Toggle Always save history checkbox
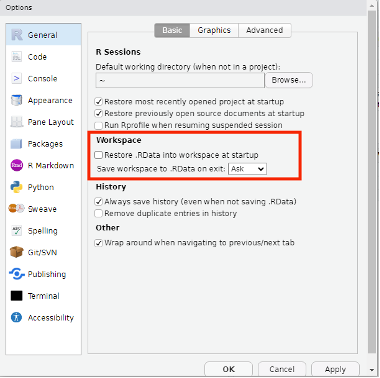The height and width of the screenshot is (378, 380). pyautogui.click(x=99, y=201)
